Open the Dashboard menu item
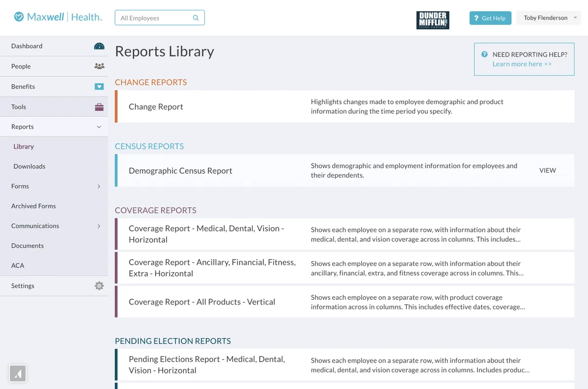This screenshot has height=389, width=588. click(54, 46)
